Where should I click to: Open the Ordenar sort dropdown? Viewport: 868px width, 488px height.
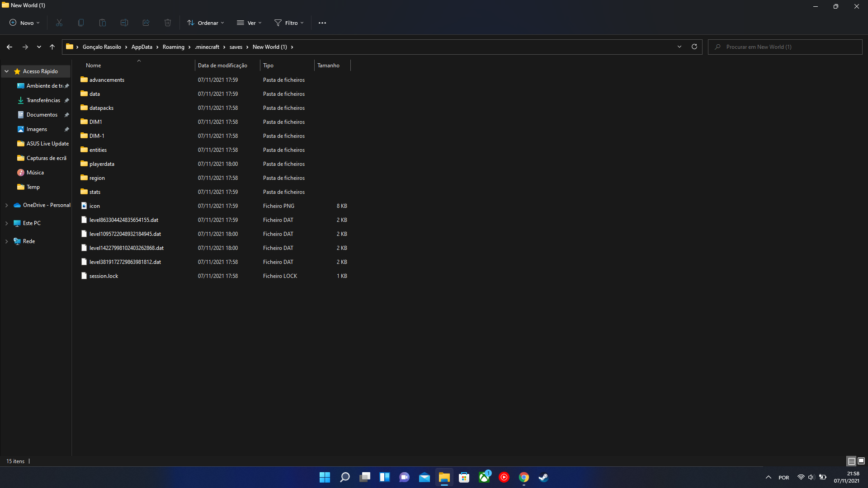(x=206, y=23)
